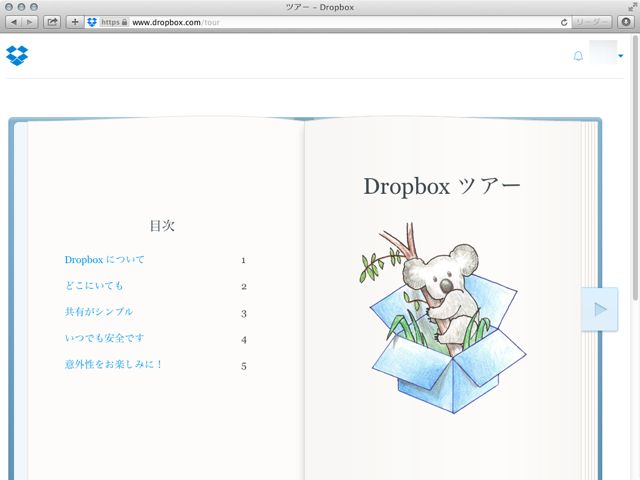Viewport: 640px width, 480px height.
Task: Open the Downloads button in Safari toolbar
Action: [x=626, y=22]
